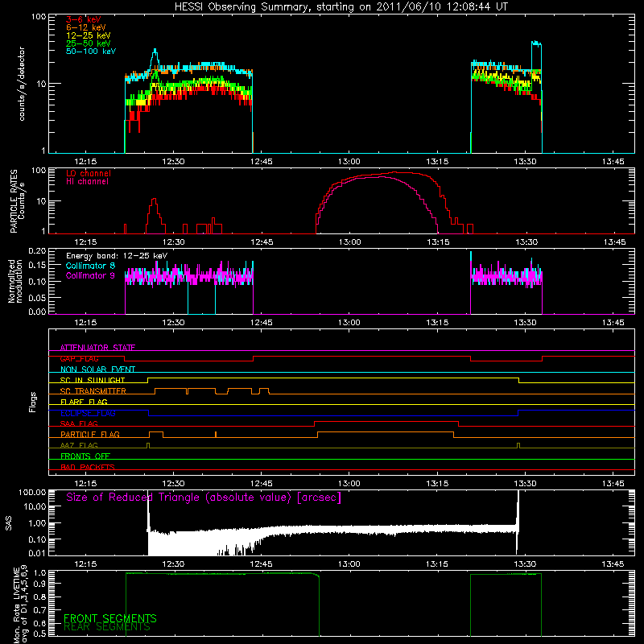Click the 0.20 y-axis value on modulation plot
Screen dimensions: 644x644
click(37, 250)
